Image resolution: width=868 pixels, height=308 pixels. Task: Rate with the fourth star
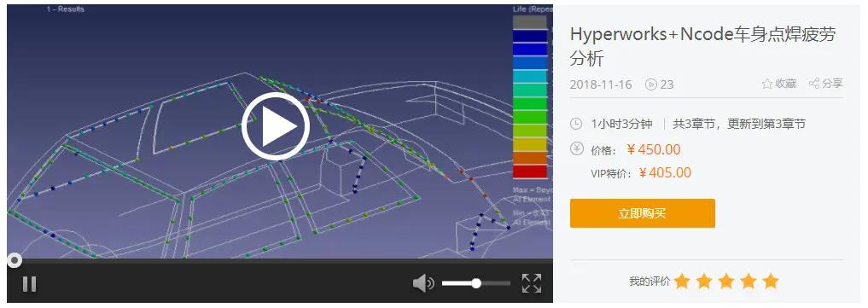[x=749, y=281]
